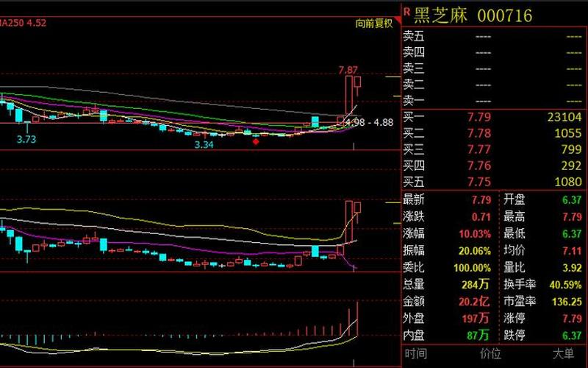The height and width of the screenshot is (368, 588).
Task: Click the 3.73 low price annotation
Action: [x=26, y=139]
